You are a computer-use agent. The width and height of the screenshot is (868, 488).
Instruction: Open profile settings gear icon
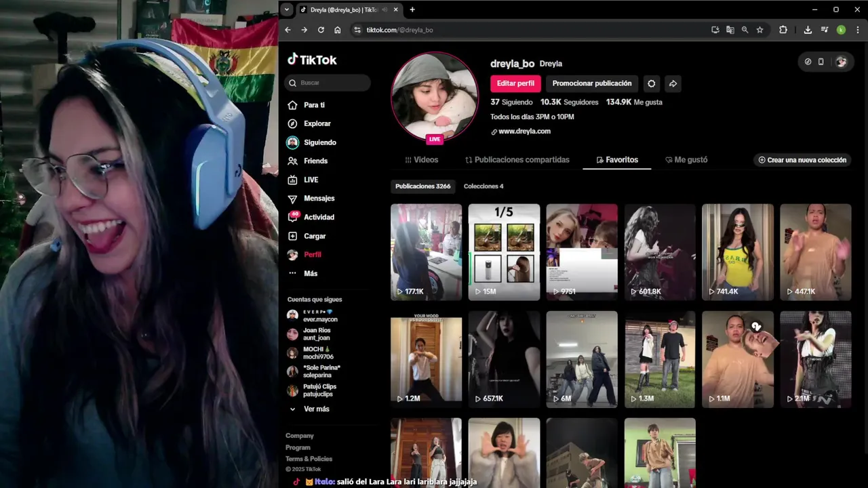coord(652,83)
